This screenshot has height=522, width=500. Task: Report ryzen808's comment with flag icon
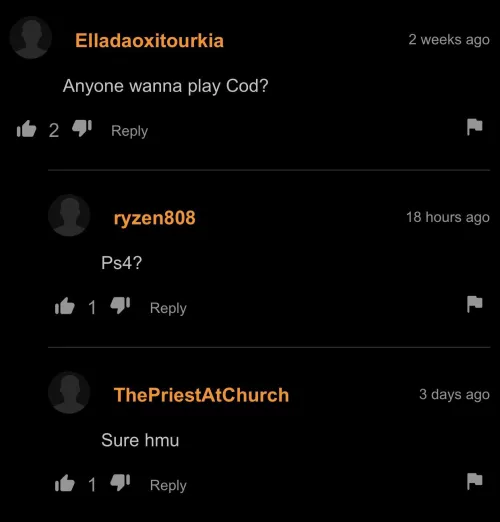point(475,304)
